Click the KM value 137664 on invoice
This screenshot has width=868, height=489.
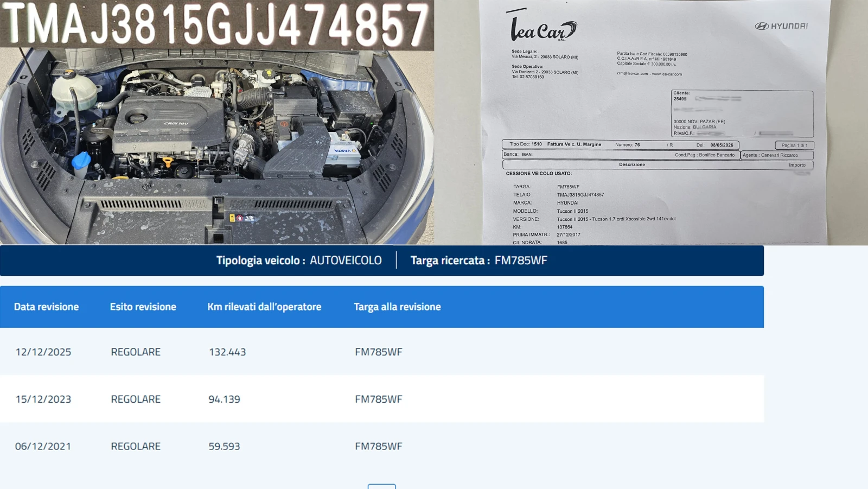point(564,227)
